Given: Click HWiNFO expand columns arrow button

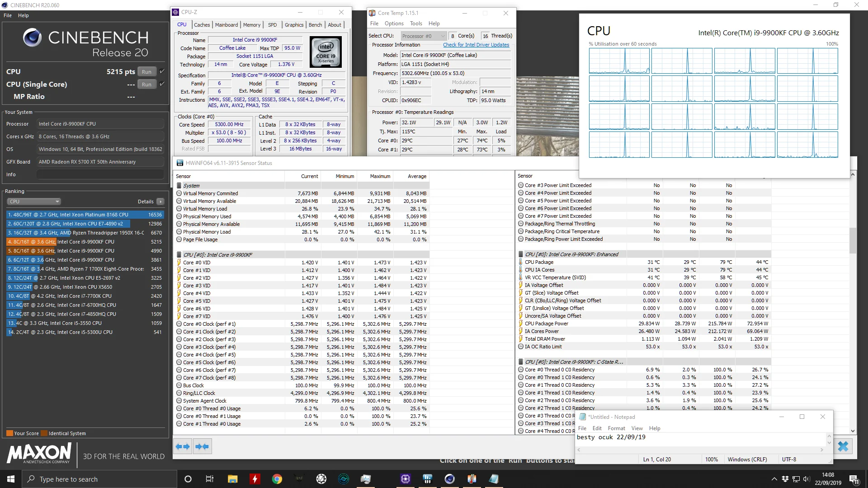Looking at the screenshot, I should pyautogui.click(x=183, y=446).
